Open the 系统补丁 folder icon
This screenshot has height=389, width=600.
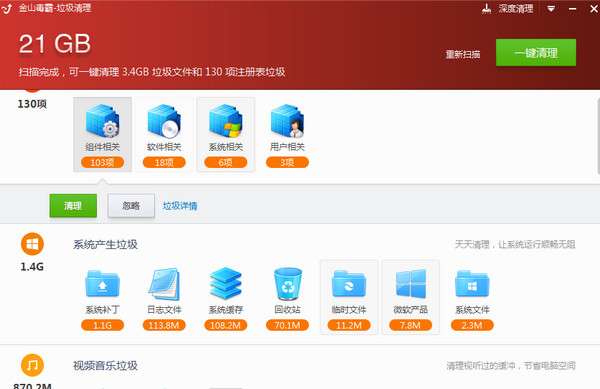coord(102,284)
